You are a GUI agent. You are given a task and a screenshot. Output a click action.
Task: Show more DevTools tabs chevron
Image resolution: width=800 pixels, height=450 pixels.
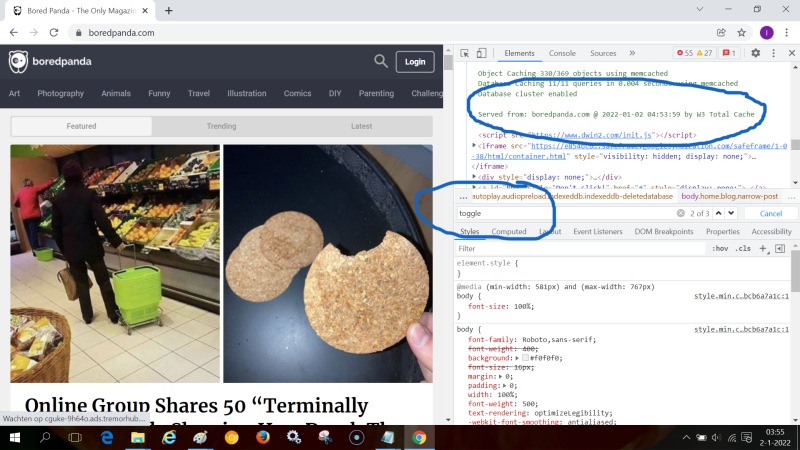pos(632,53)
